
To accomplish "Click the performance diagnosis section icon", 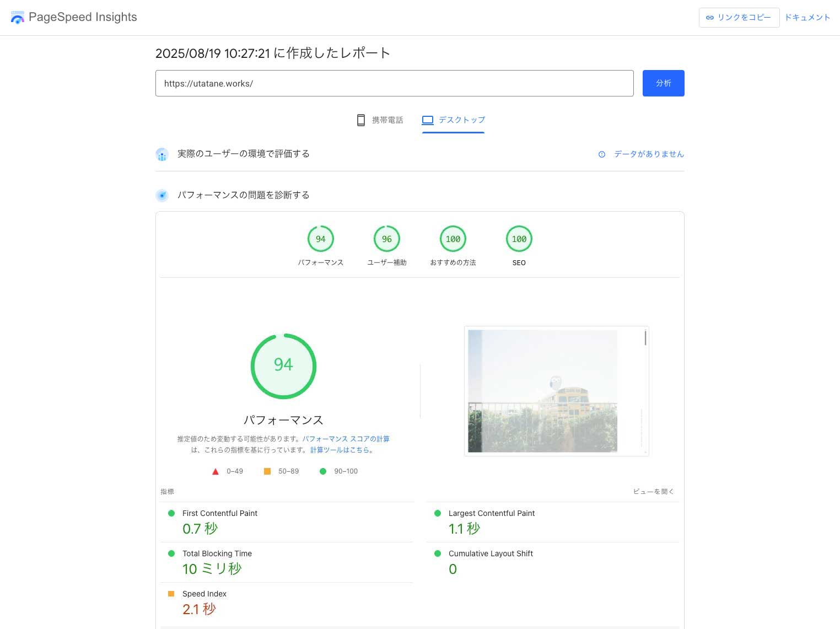I will pyautogui.click(x=162, y=195).
